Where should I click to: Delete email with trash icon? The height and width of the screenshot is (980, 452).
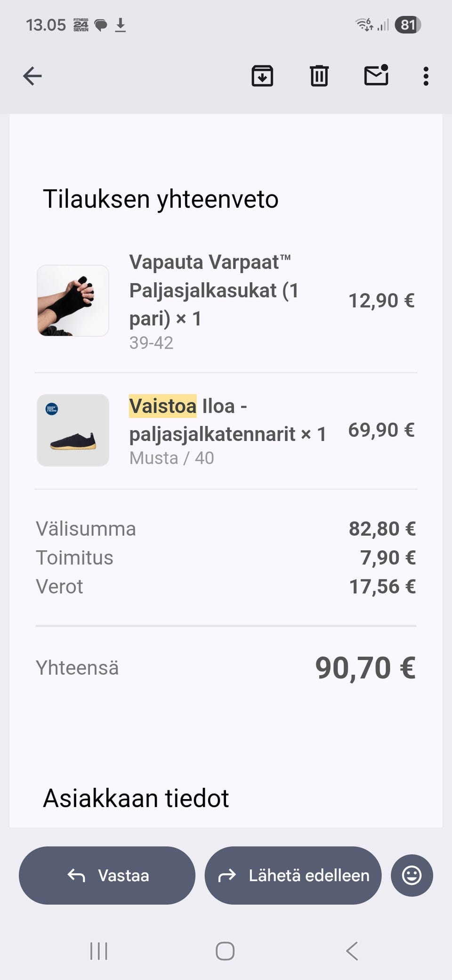pyautogui.click(x=319, y=76)
